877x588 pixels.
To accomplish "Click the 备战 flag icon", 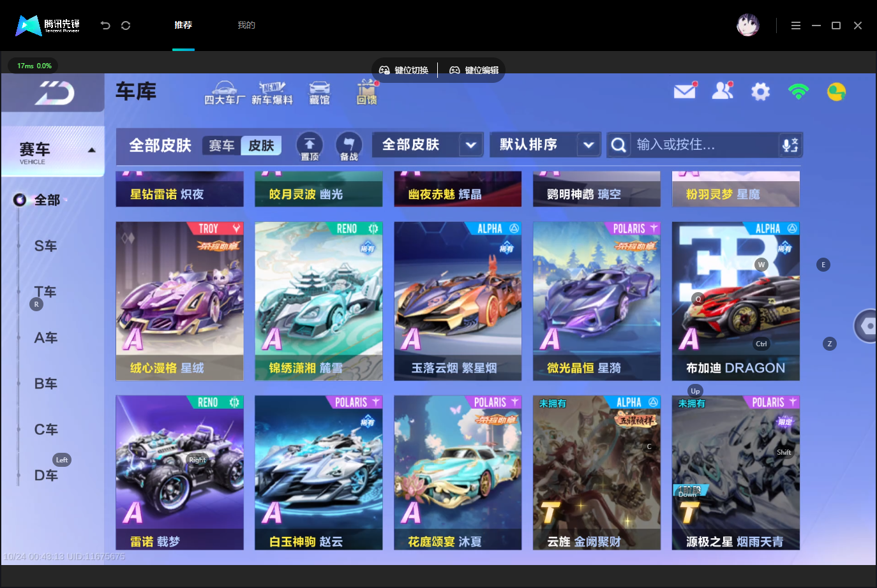I will coord(349,146).
